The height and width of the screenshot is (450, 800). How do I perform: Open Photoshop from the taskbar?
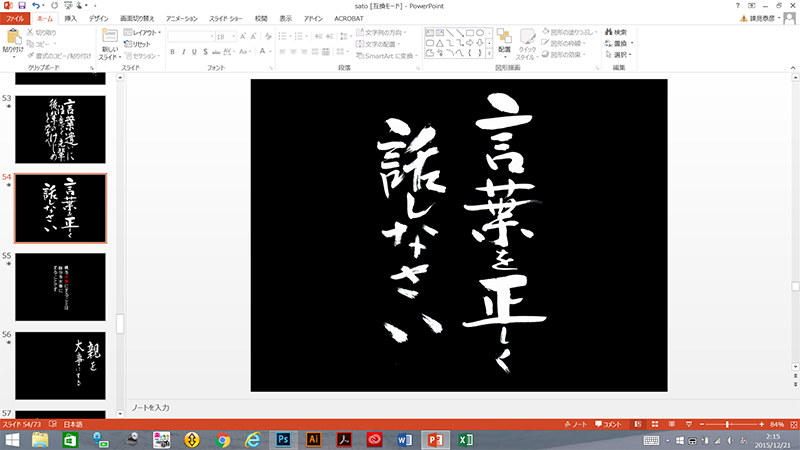(283, 440)
